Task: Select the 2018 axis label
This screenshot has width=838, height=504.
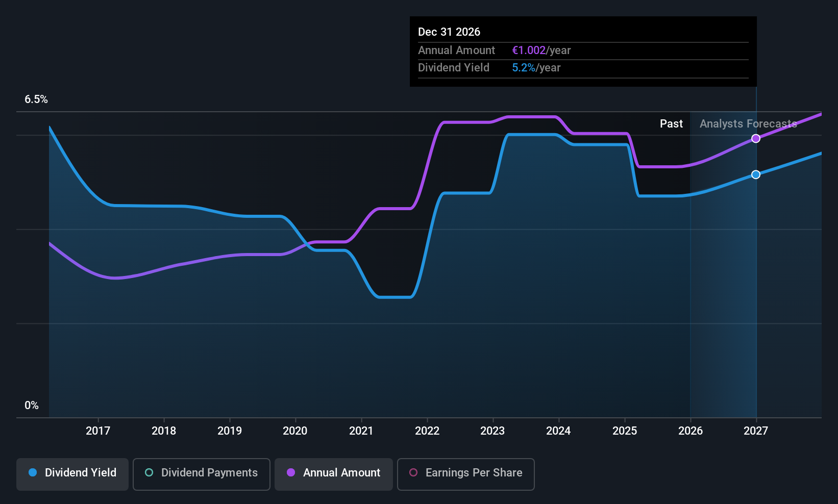Action: click(164, 431)
